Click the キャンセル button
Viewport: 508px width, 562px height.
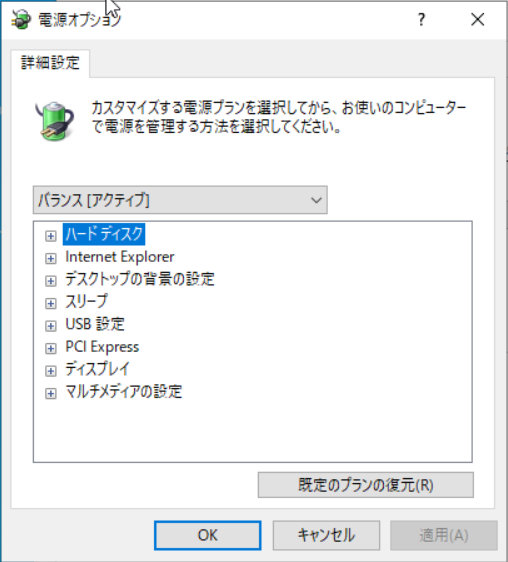click(326, 535)
